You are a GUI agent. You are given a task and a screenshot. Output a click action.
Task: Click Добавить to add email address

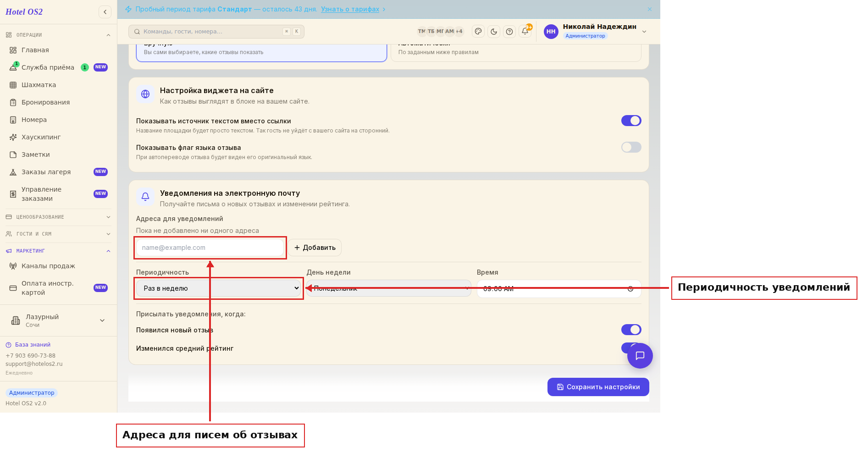pyautogui.click(x=315, y=248)
